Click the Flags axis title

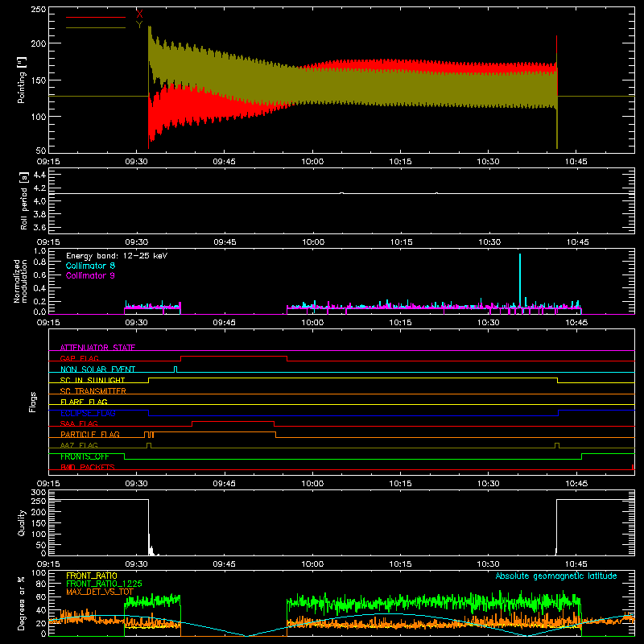pos(32,402)
